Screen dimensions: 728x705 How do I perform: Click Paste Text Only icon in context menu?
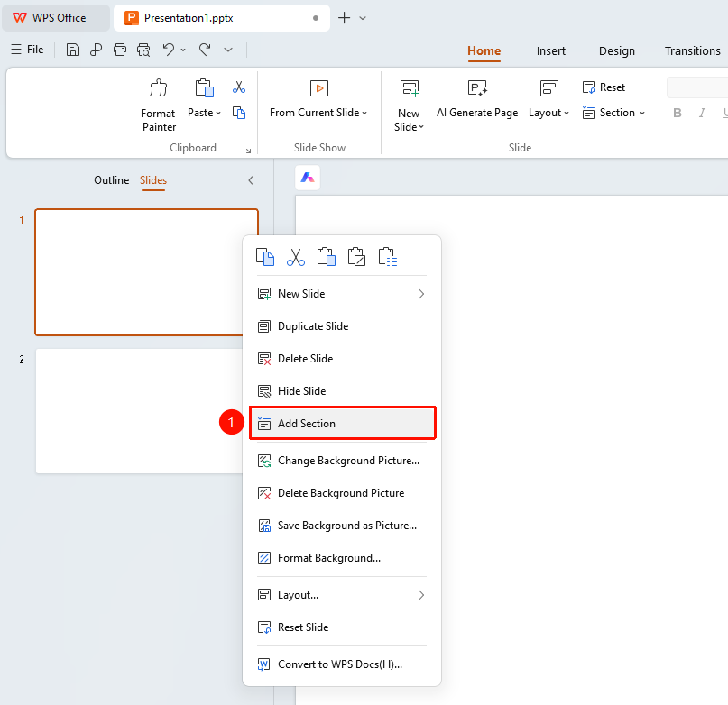[356, 257]
